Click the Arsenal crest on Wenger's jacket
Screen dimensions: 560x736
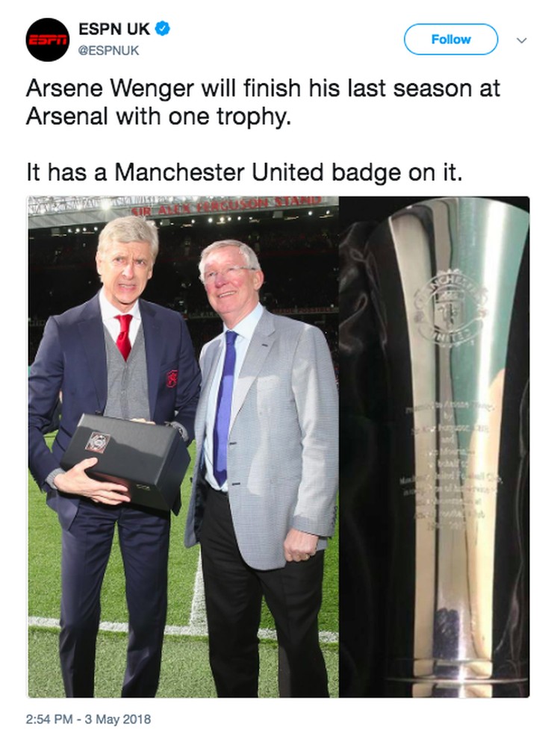click(172, 378)
